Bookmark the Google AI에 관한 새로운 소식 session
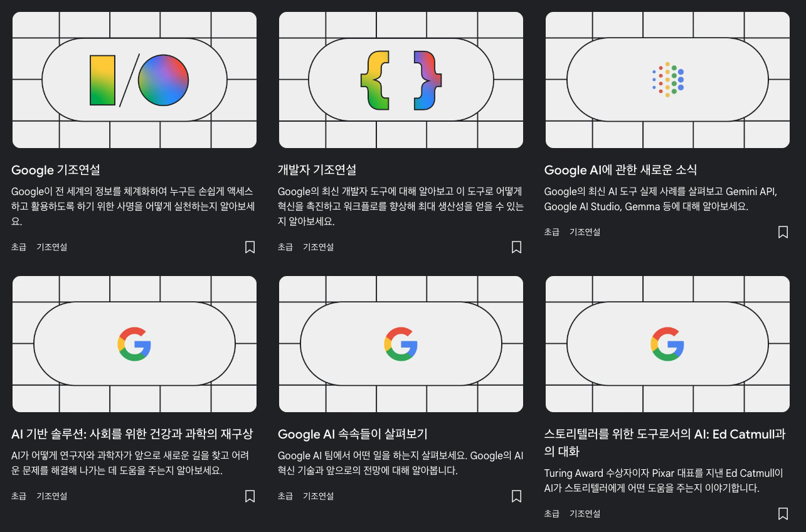 click(783, 232)
